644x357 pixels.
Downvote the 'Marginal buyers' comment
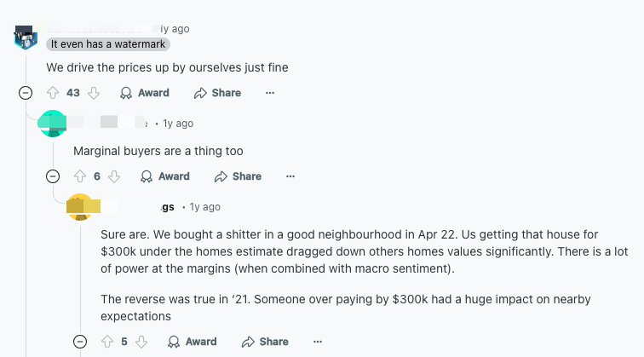[x=114, y=176]
